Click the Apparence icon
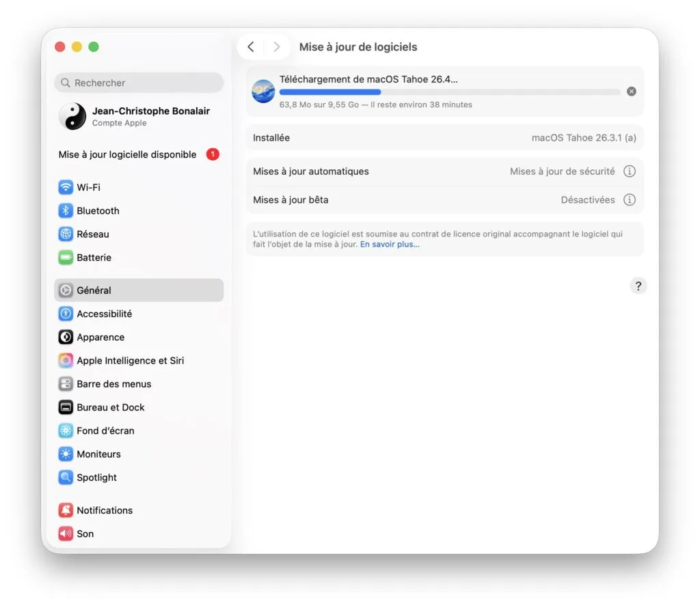700x608 pixels. 66,337
